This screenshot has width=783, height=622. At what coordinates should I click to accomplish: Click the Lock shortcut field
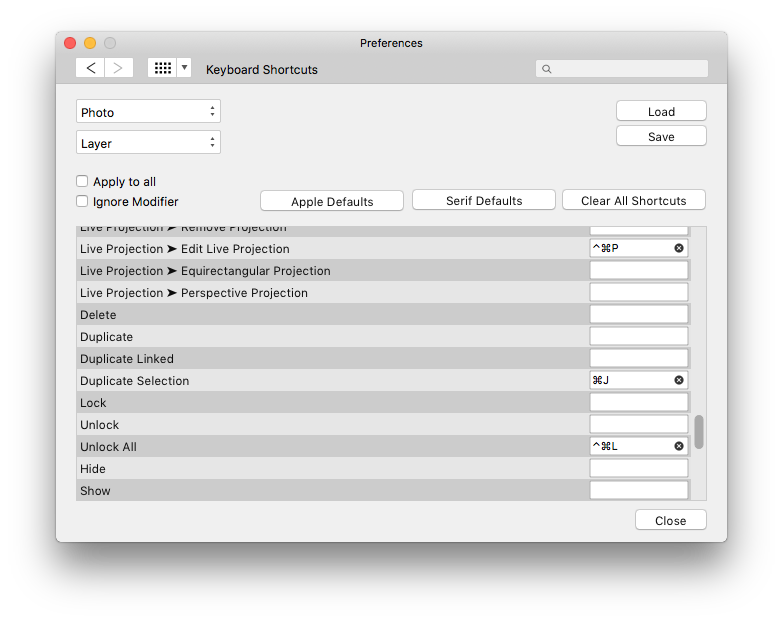pos(639,402)
